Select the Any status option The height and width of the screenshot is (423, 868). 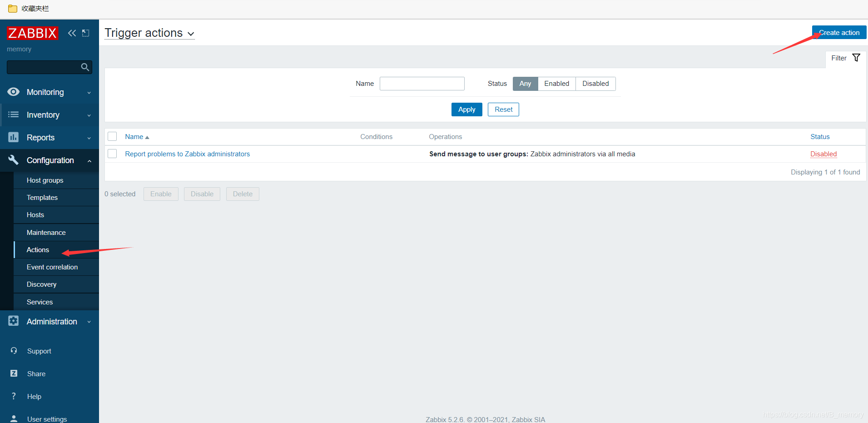click(x=525, y=84)
